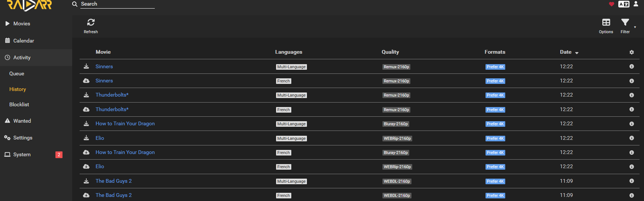The image size is (644, 201).
Task: Open the keyboard shortcuts A-Z icon
Action: (624, 4)
